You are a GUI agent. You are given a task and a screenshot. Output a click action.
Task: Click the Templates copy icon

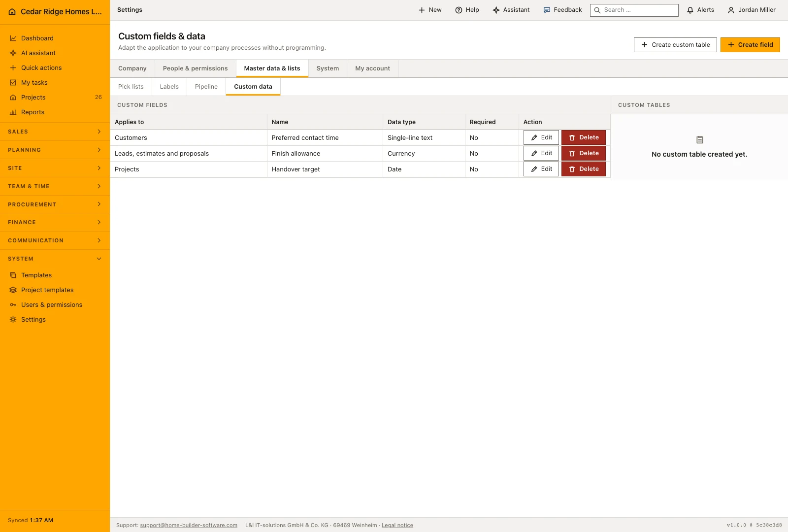13,275
